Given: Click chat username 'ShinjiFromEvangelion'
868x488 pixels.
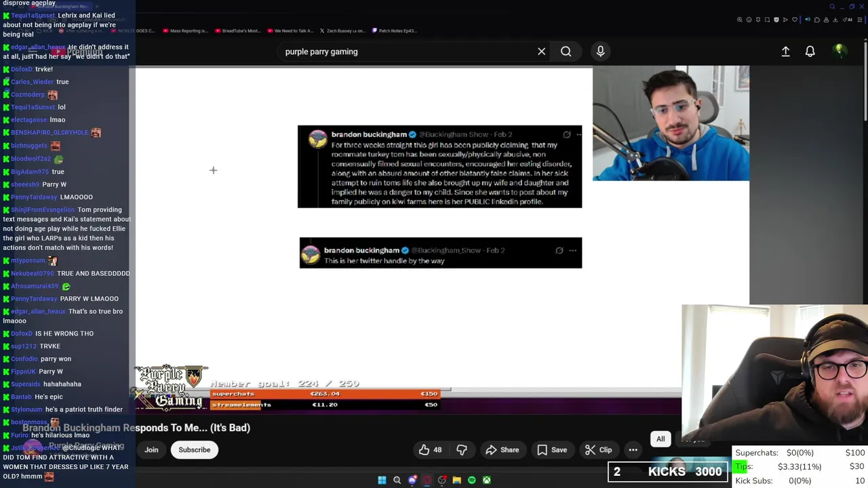Looking at the screenshot, I should [43, 210].
